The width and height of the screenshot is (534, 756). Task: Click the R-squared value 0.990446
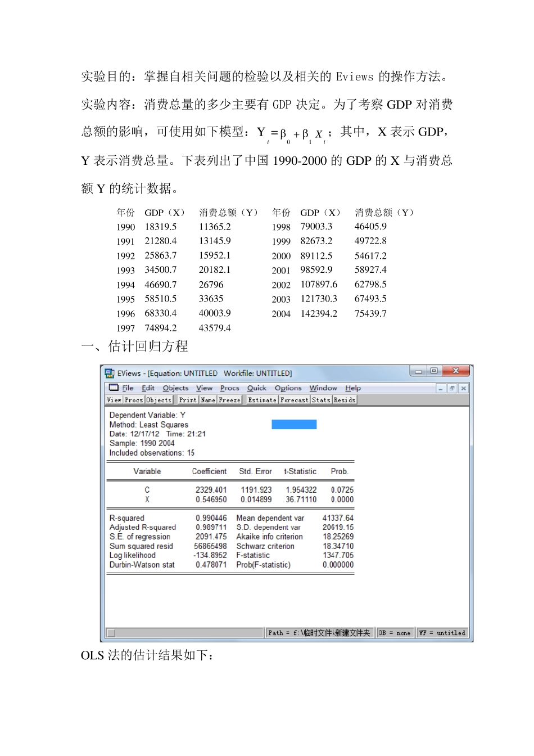point(211,518)
